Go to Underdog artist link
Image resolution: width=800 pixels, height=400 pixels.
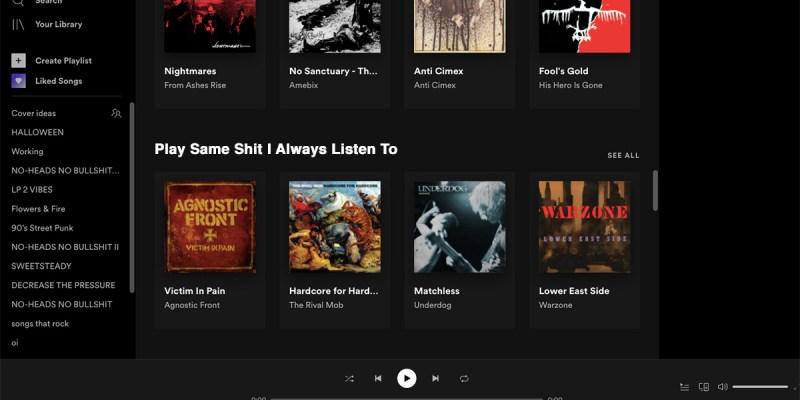433,305
